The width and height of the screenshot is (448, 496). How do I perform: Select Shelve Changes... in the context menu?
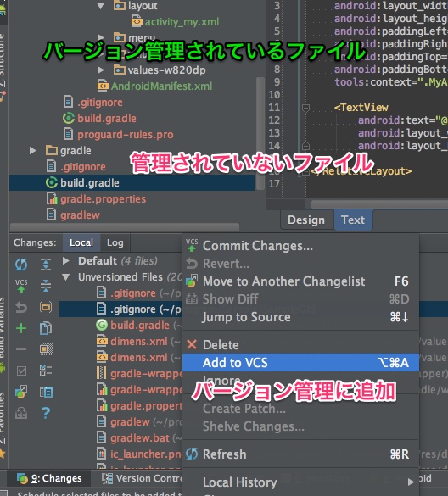[300, 426]
